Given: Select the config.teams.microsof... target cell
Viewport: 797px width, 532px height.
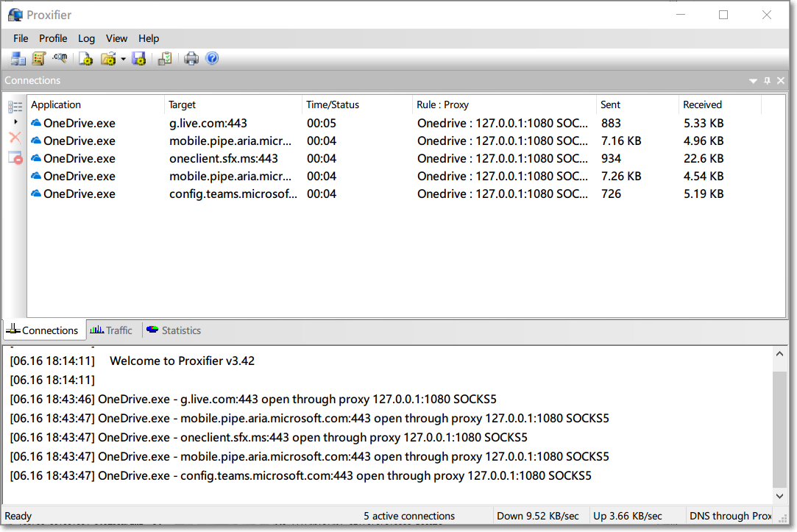Looking at the screenshot, I should point(233,194).
